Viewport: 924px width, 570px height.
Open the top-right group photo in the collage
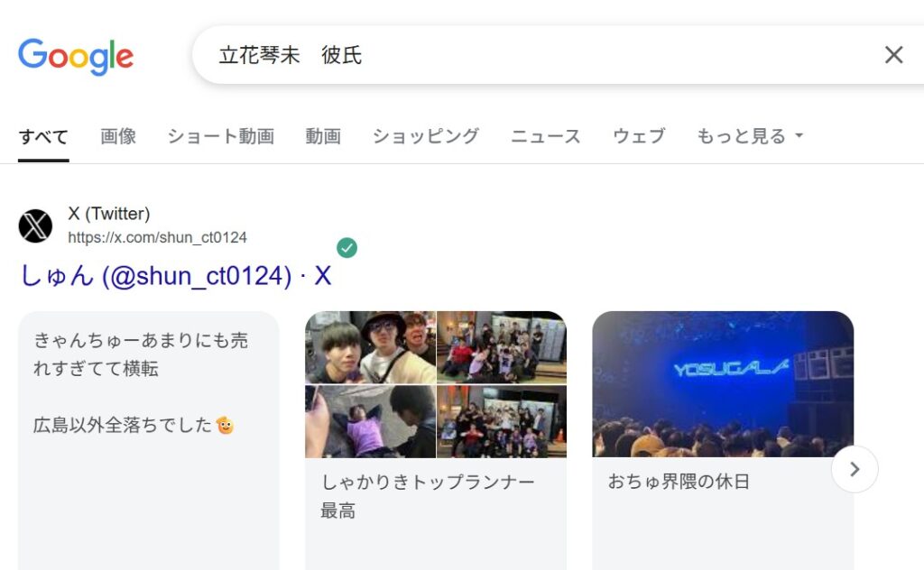[x=502, y=347]
